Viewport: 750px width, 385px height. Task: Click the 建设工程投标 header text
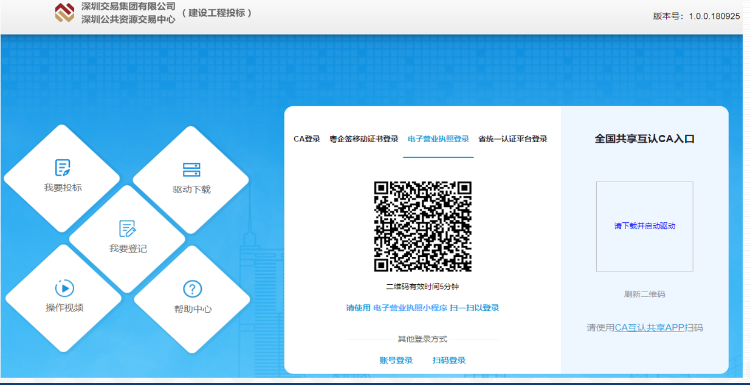tap(217, 13)
